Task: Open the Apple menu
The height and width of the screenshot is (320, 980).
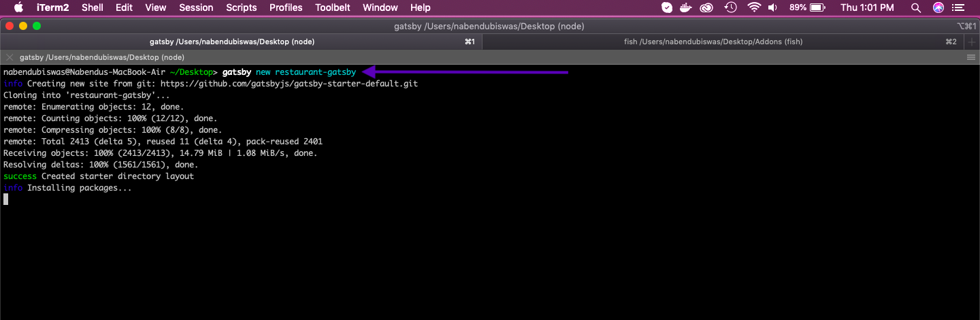Action: tap(18, 7)
